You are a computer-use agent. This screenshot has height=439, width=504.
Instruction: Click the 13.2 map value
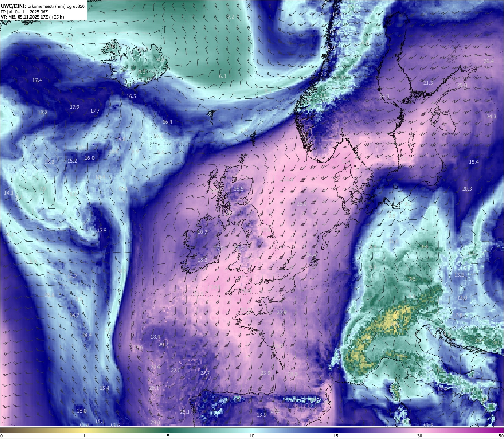[459, 275]
